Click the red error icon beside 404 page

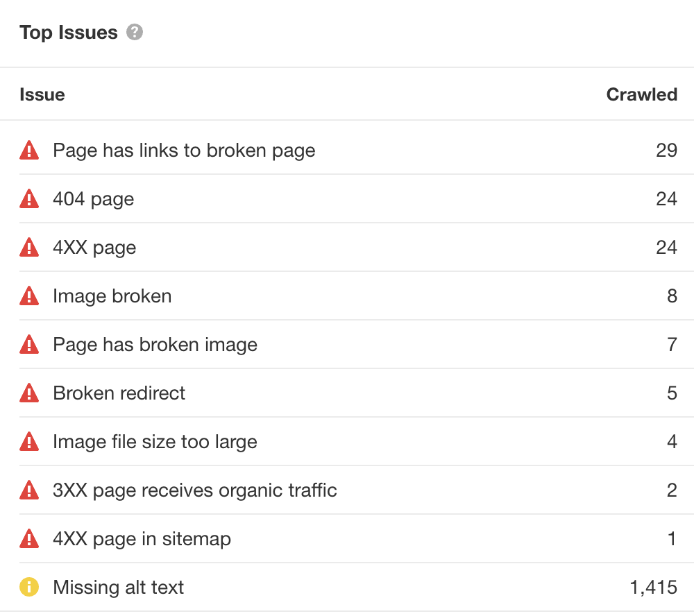click(29, 199)
